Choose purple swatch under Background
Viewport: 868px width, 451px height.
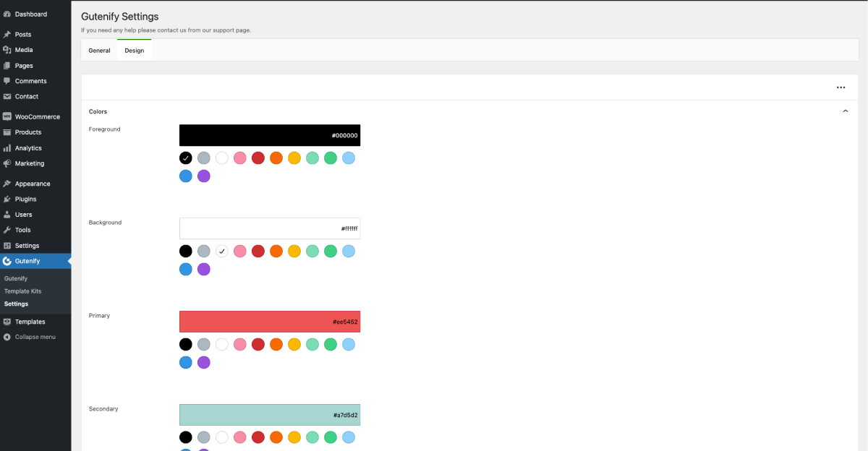204,269
